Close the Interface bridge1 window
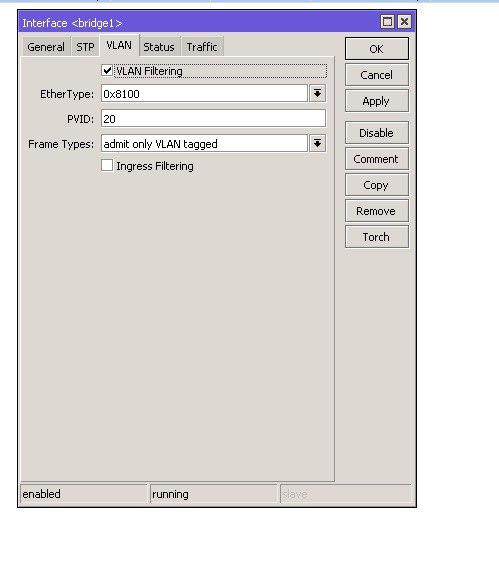 tap(404, 22)
